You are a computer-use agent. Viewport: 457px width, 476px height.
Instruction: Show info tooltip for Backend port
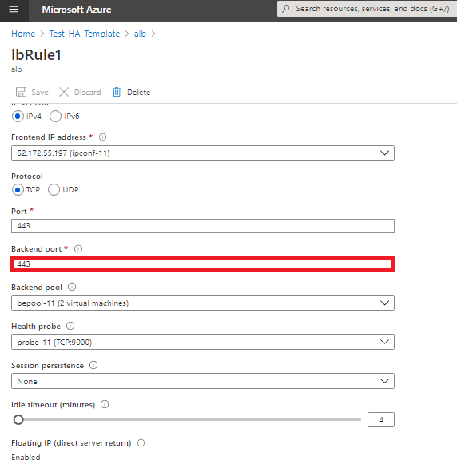click(78, 249)
